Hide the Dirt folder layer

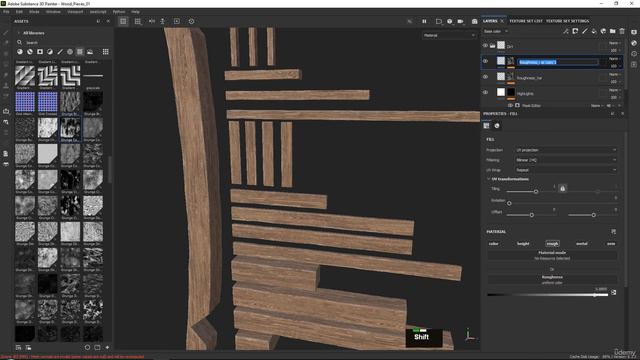(485, 46)
